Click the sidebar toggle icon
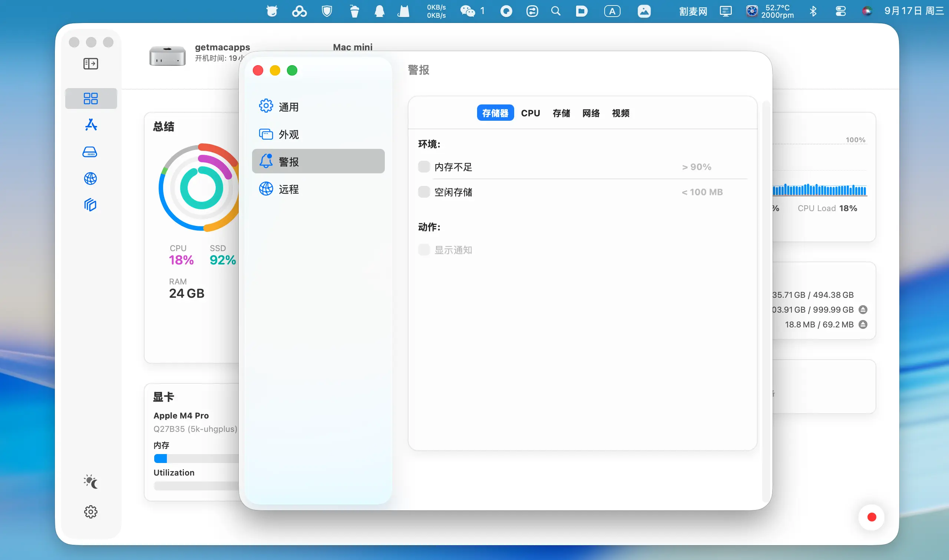This screenshot has height=560, width=949. pyautogui.click(x=90, y=64)
